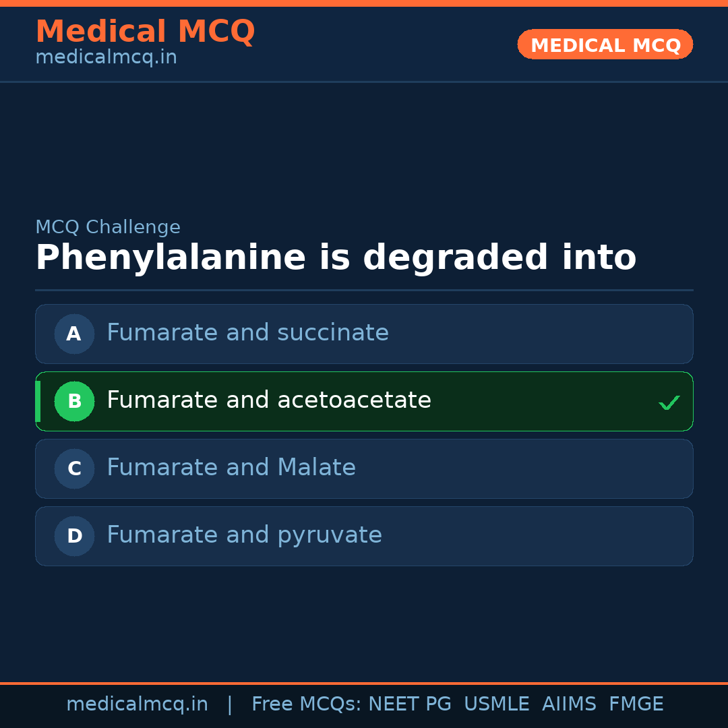728x728 pixels.
Task: Click the 'Medical MCQ' orange header title
Action: [145, 32]
